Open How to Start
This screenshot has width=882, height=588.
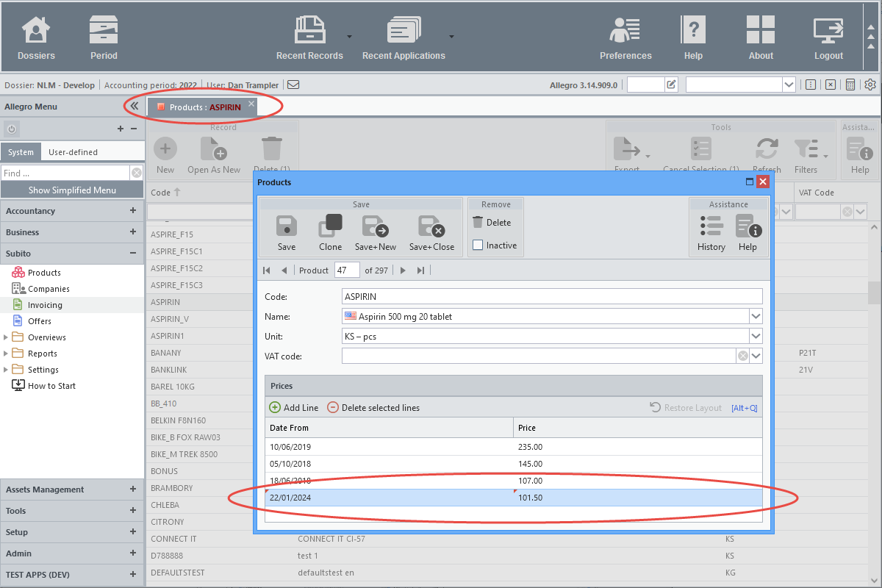click(x=51, y=386)
